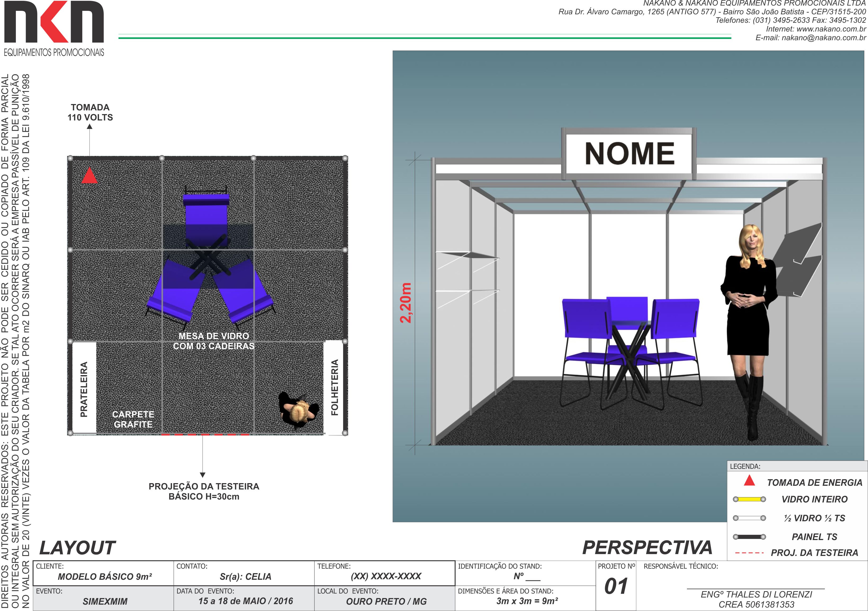Click the FOLHETERIA panel in layout

click(334, 388)
